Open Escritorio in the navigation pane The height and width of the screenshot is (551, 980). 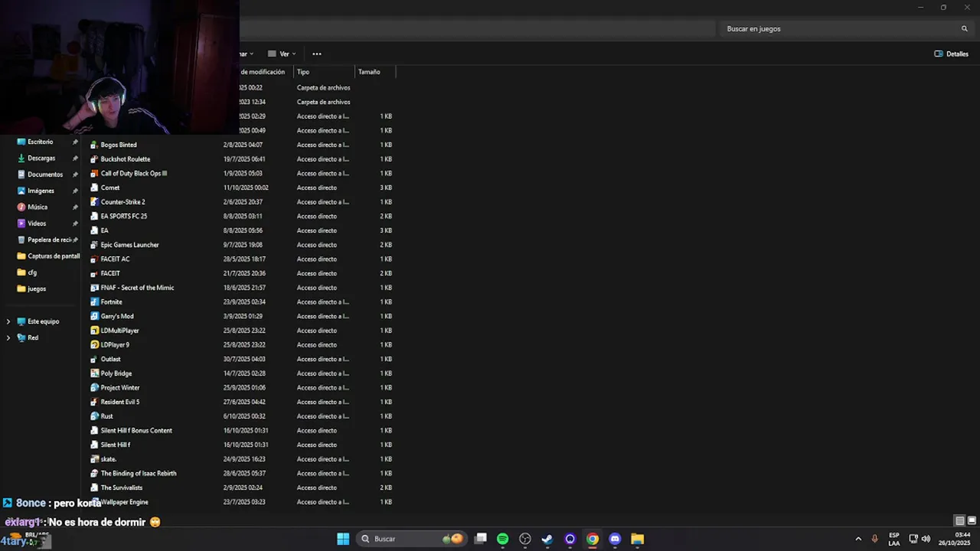coord(41,142)
